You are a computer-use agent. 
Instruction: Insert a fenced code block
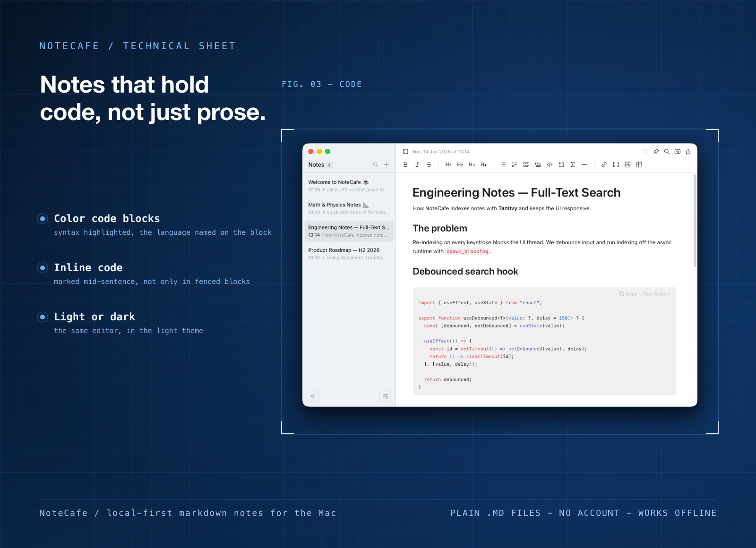point(561,165)
